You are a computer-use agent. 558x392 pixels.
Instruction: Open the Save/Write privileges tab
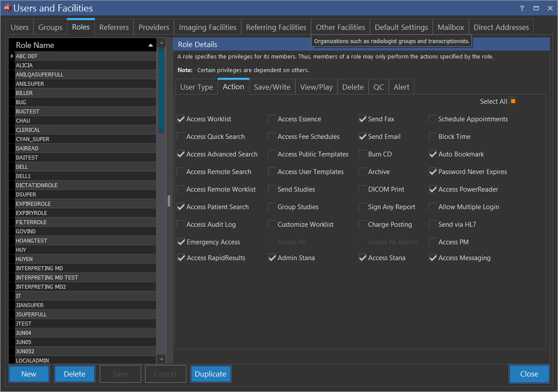(x=272, y=87)
